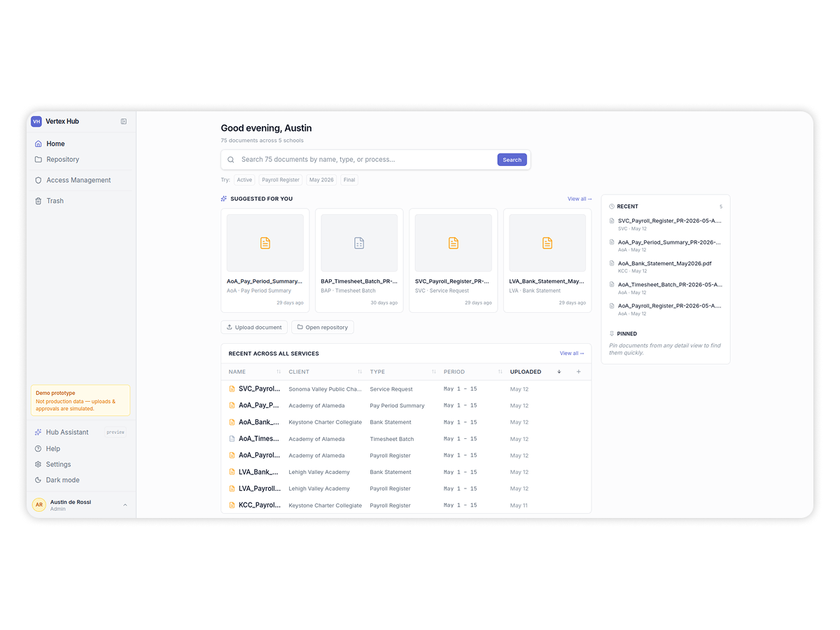Toggle Dark mode
Screen dimensions: 840x630
[x=81, y=480]
